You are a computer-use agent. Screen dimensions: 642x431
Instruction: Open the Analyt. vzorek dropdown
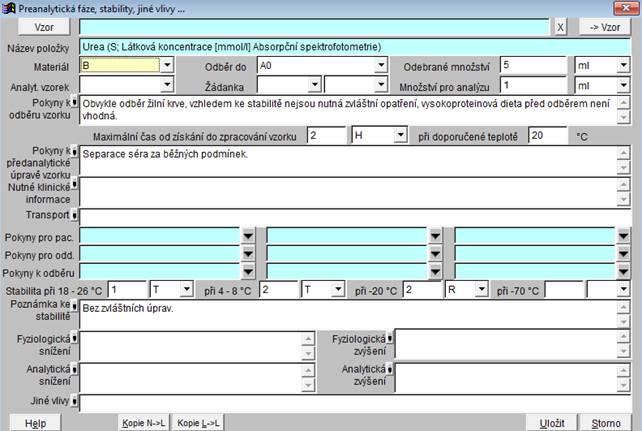pyautogui.click(x=167, y=86)
